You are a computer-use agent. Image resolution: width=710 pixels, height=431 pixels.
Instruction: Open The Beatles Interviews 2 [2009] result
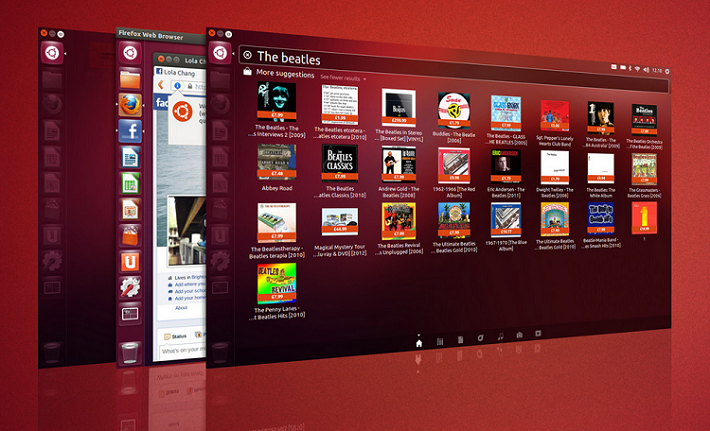[277, 109]
